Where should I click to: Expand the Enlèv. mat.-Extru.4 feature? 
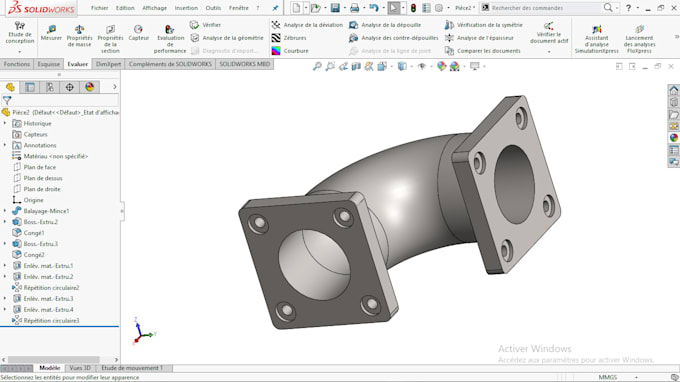click(5, 310)
